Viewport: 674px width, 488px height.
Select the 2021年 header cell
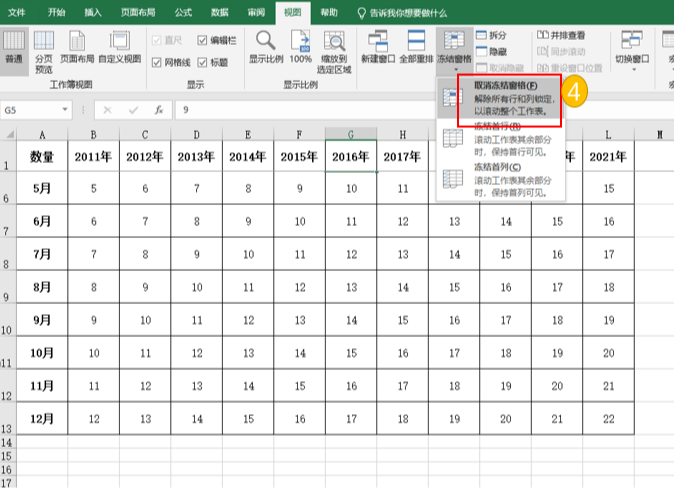(x=609, y=156)
